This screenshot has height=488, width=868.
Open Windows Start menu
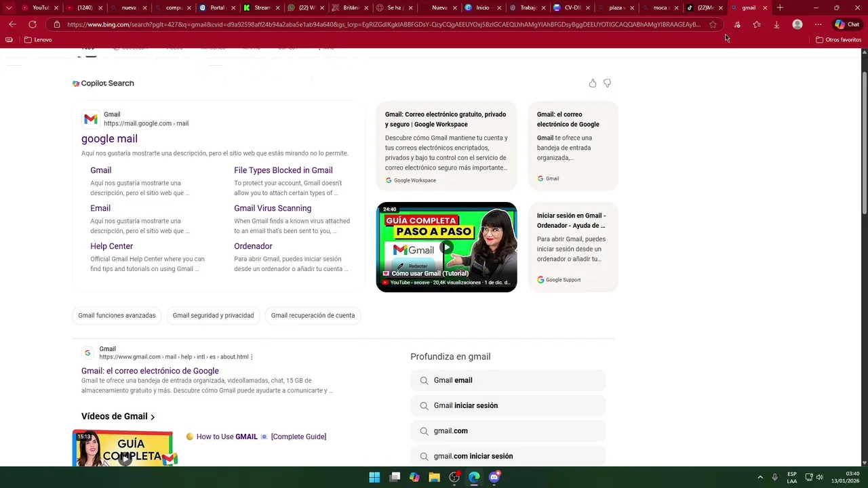[x=374, y=477]
